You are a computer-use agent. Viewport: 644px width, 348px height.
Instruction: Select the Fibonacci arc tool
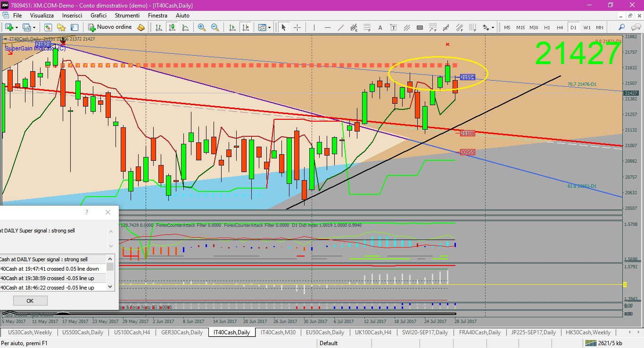(x=433, y=27)
